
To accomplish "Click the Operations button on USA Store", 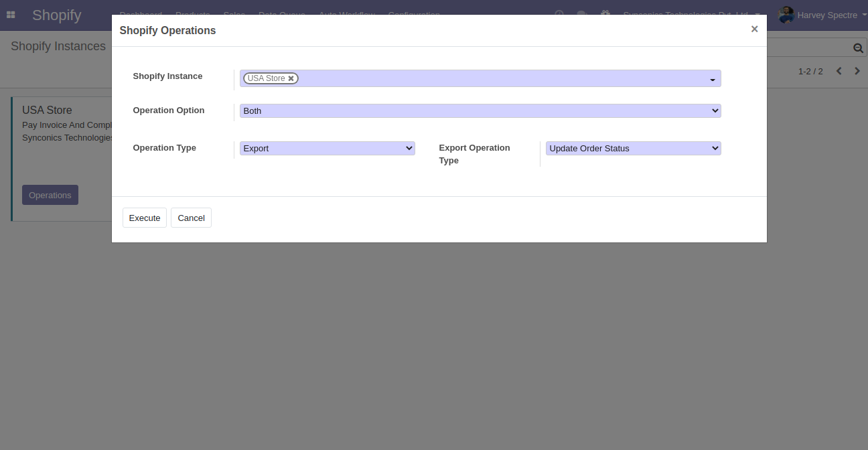I will [50, 195].
